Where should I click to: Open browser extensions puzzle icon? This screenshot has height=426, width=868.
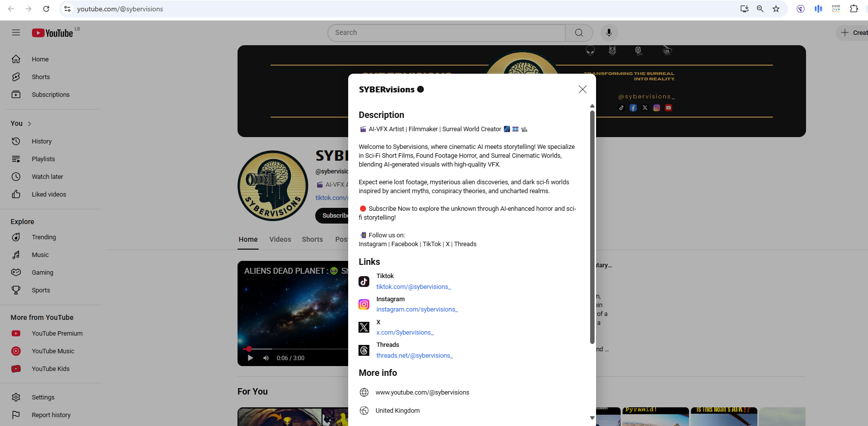pyautogui.click(x=854, y=9)
